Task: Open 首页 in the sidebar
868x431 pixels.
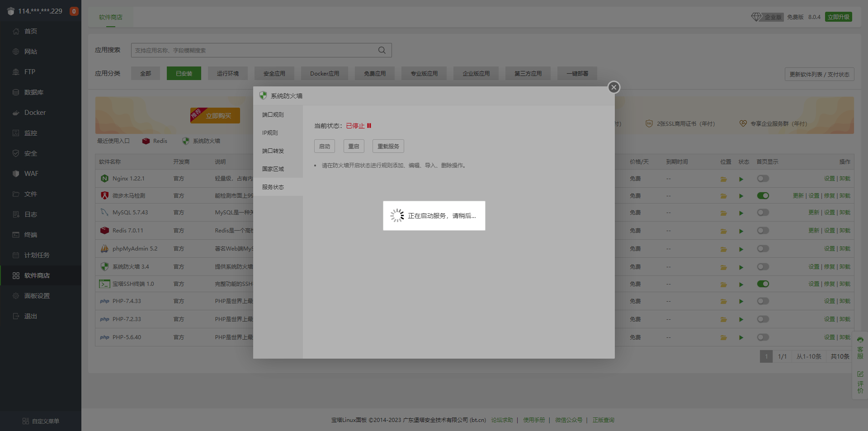Action: [x=41, y=31]
